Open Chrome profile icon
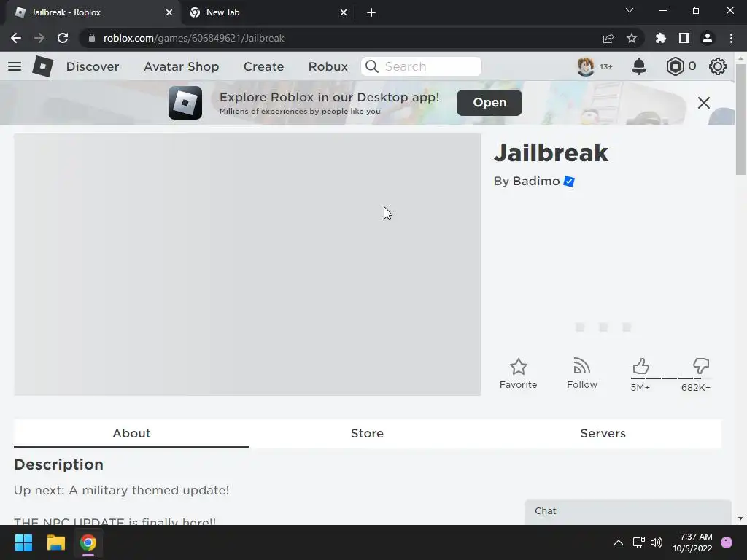Screen dimensions: 747x560 (708, 38)
